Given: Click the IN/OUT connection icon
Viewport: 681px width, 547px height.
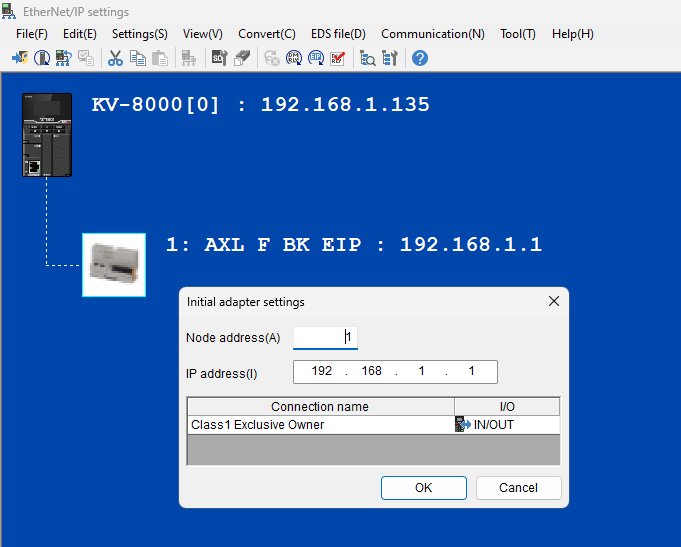Looking at the screenshot, I should click(x=463, y=424).
